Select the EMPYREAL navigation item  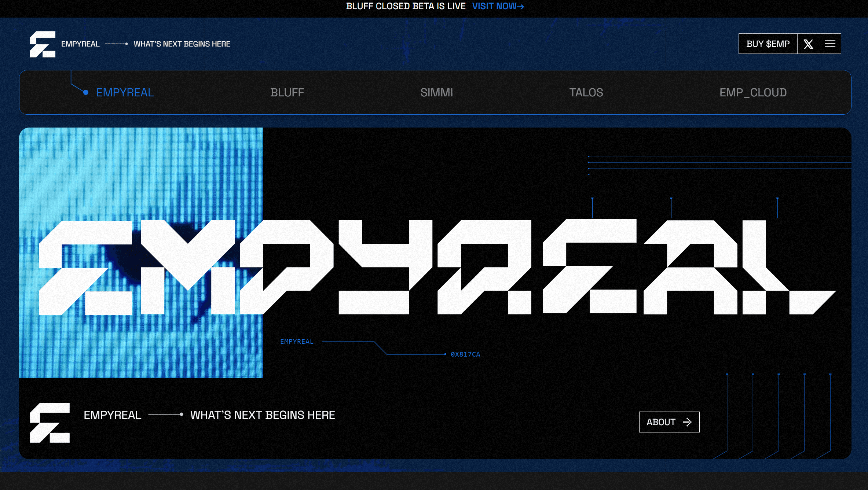pyautogui.click(x=124, y=93)
